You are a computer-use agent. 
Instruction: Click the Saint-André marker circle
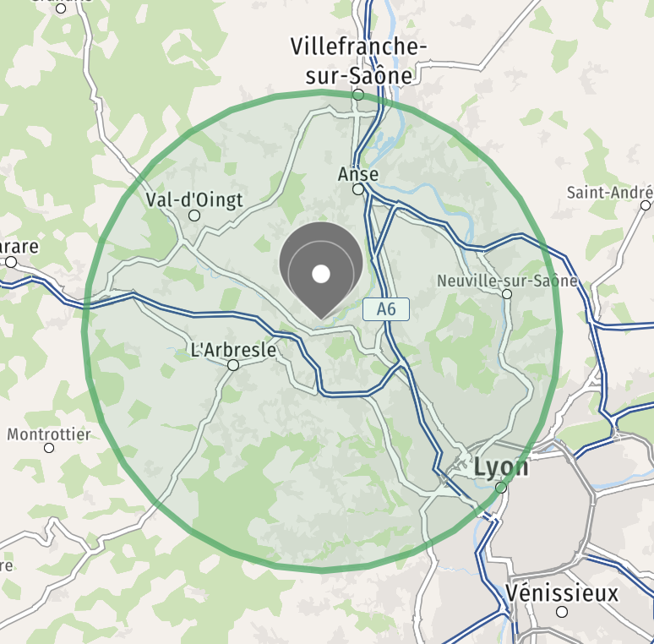click(x=646, y=205)
